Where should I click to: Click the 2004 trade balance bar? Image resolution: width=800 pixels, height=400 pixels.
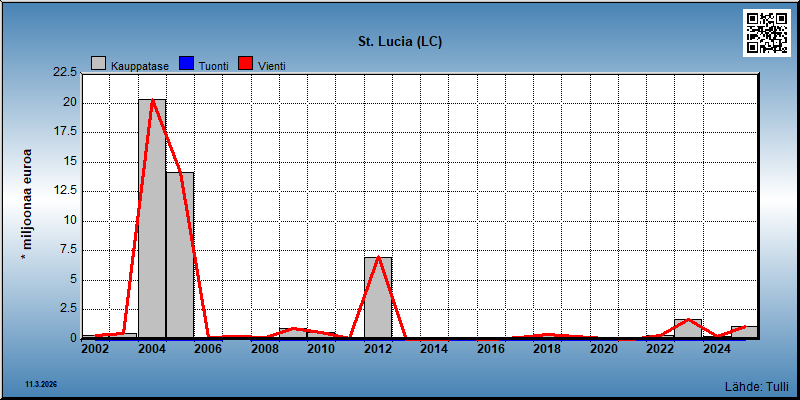pyautogui.click(x=152, y=218)
